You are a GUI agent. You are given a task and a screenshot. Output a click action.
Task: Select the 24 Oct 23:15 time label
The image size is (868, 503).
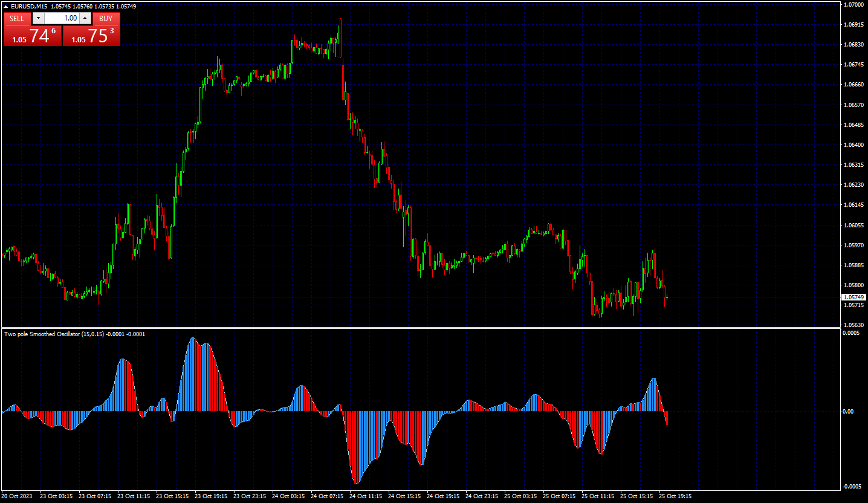click(482, 496)
